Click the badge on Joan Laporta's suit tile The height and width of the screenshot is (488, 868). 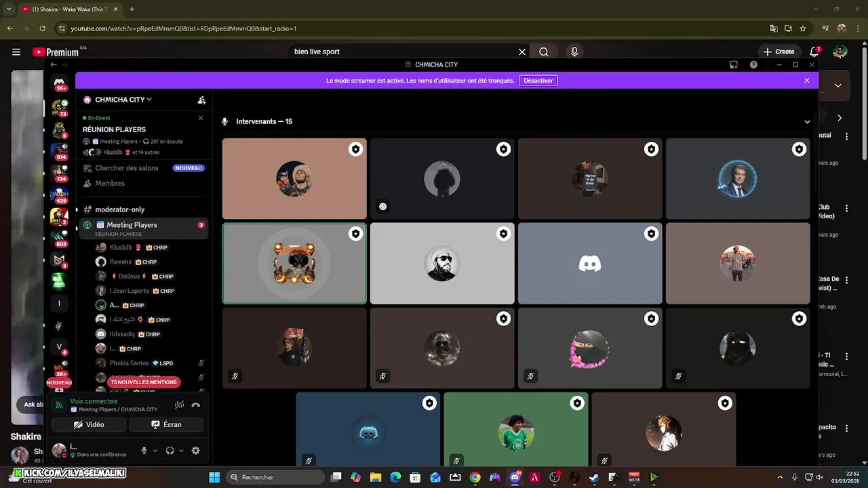click(799, 149)
